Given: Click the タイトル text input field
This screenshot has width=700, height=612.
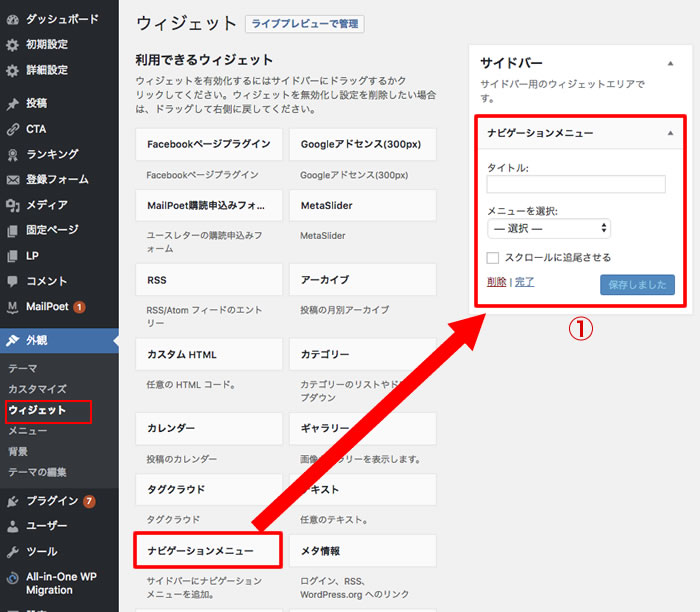Looking at the screenshot, I should pyautogui.click(x=576, y=184).
